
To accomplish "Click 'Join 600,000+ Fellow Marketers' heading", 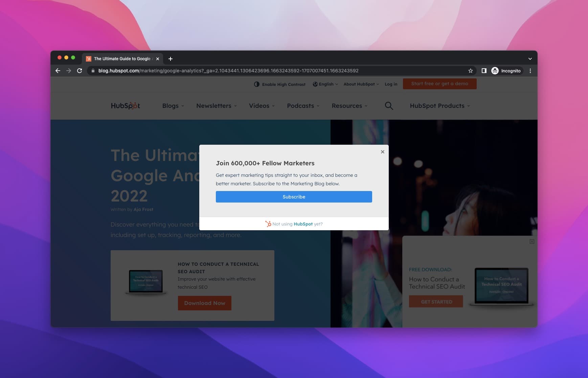I will point(265,163).
